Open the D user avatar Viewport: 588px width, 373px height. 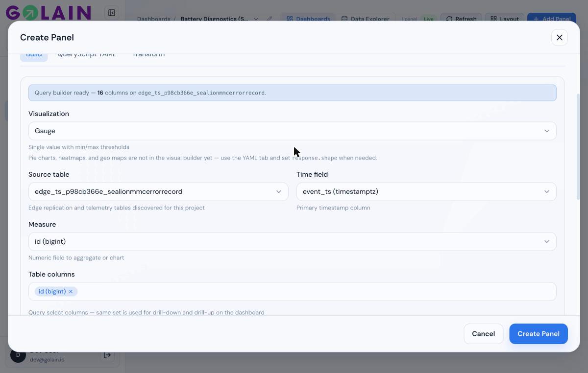pos(18,355)
